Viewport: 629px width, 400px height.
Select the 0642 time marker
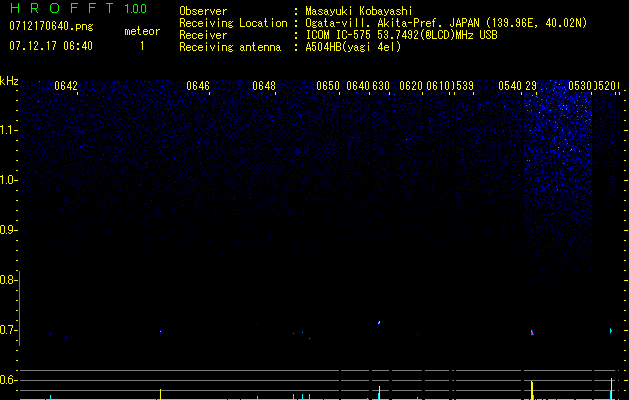point(66,86)
